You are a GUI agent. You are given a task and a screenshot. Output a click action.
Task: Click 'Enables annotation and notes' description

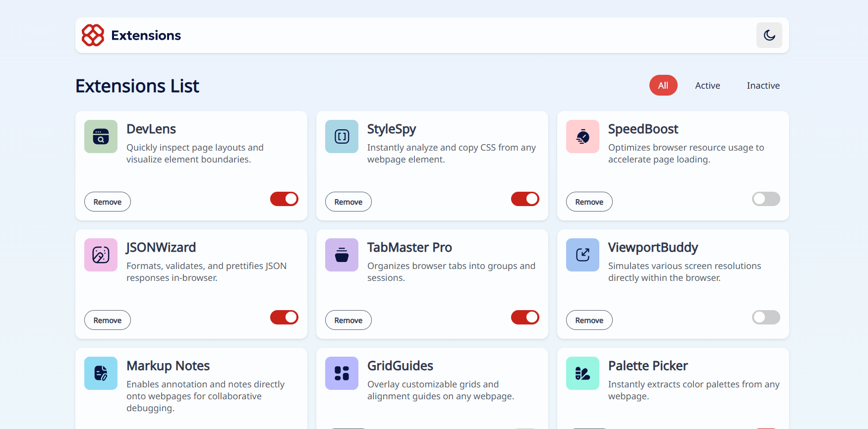205,396
